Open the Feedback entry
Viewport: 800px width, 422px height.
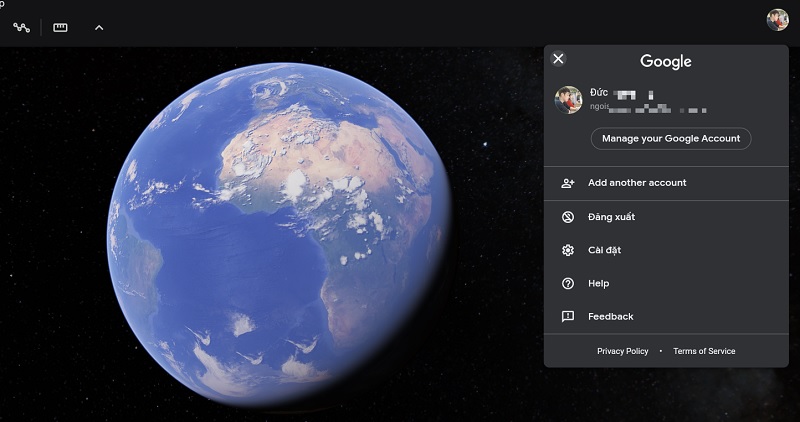click(666, 316)
